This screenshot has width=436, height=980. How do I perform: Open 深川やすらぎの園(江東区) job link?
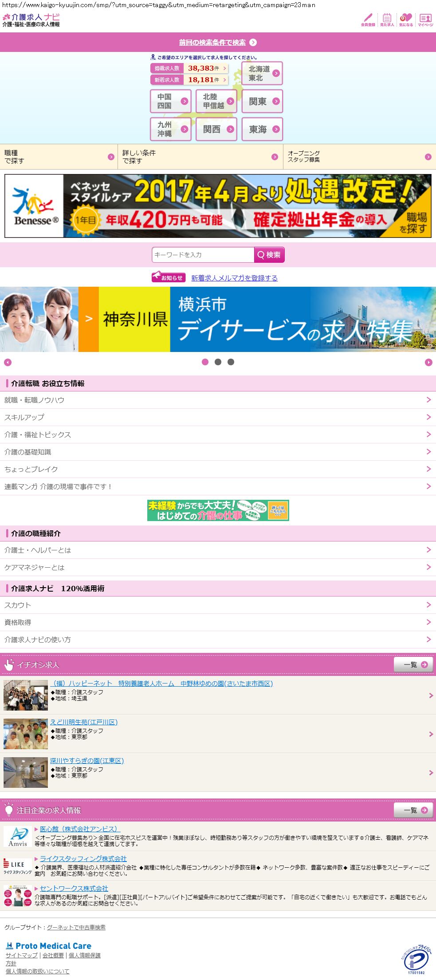(x=87, y=761)
